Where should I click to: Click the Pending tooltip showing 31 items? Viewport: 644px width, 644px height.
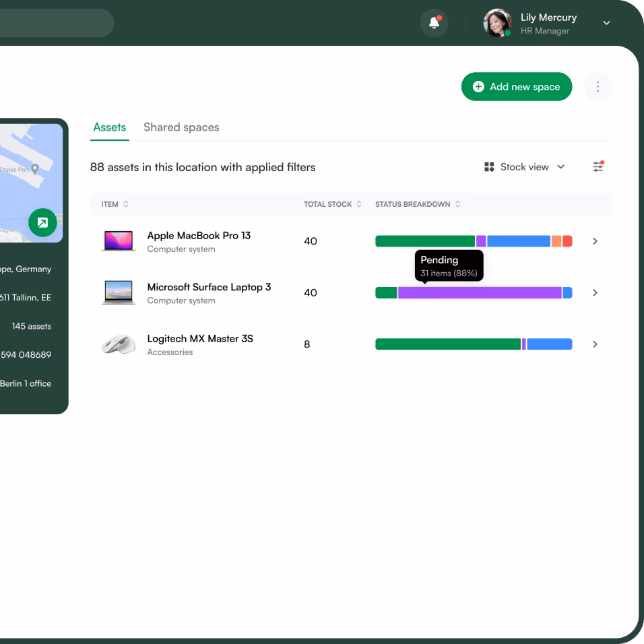pos(448,265)
